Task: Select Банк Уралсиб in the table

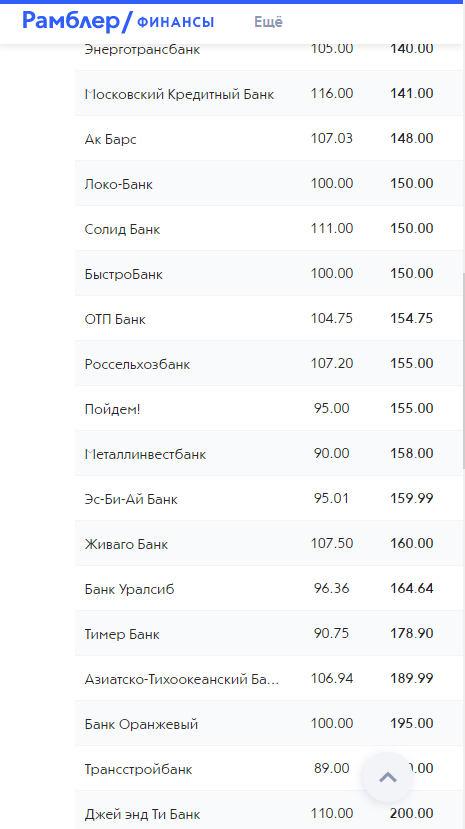Action: 270,588
